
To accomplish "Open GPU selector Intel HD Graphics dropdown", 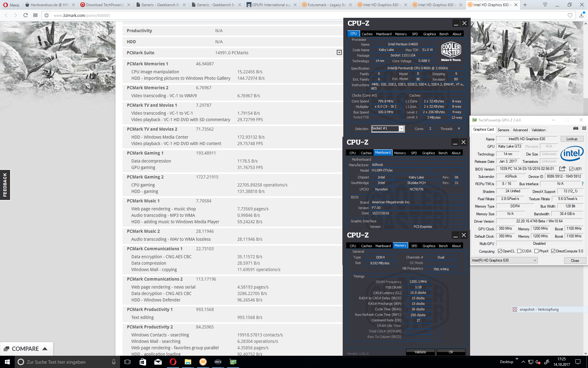I will tap(504, 260).
